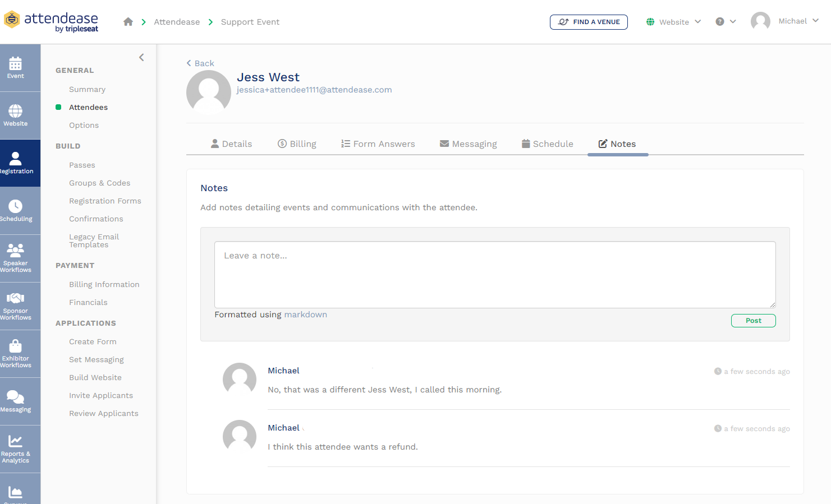
Task: Open Support Event breadcrumb link
Action: click(x=250, y=22)
